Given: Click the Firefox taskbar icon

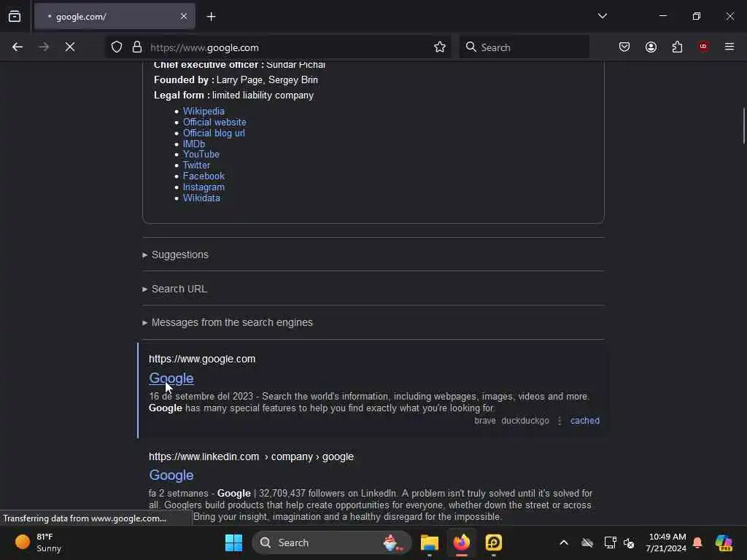Looking at the screenshot, I should point(461,542).
